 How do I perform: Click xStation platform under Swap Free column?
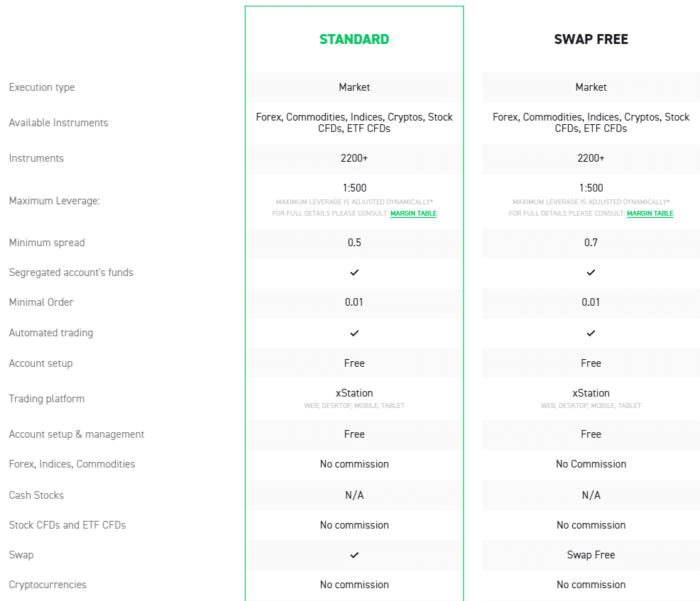(591, 393)
